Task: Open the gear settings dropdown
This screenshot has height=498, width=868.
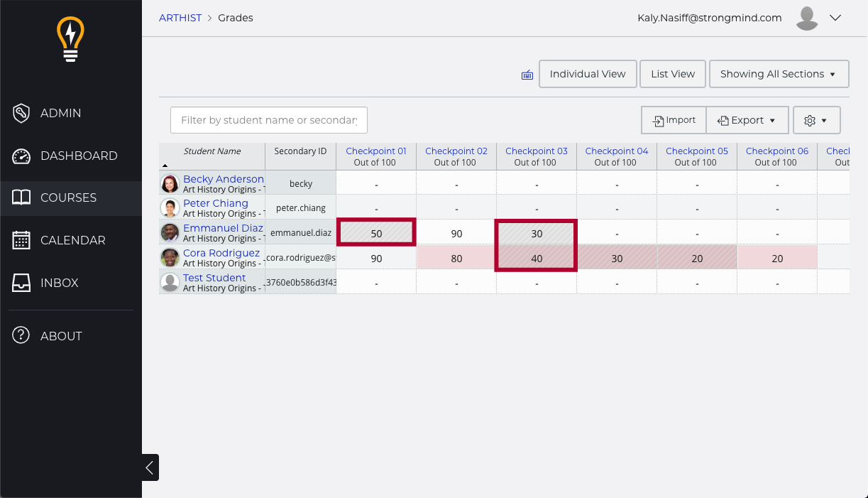Action: 816,120
